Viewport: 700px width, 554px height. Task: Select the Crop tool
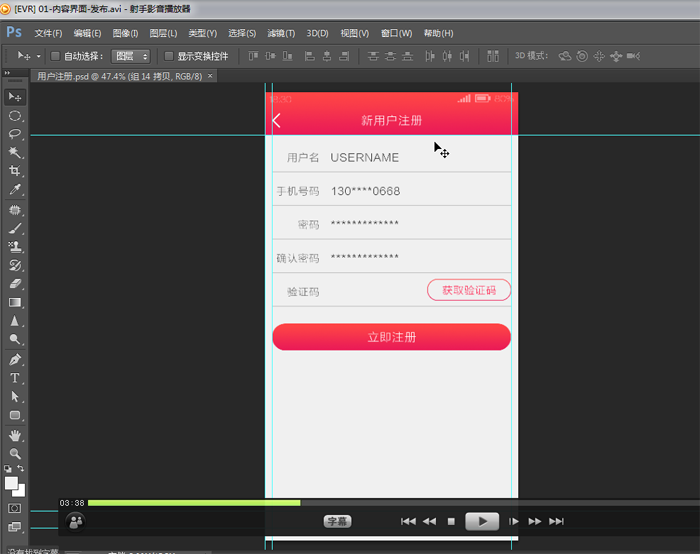pyautogui.click(x=15, y=171)
